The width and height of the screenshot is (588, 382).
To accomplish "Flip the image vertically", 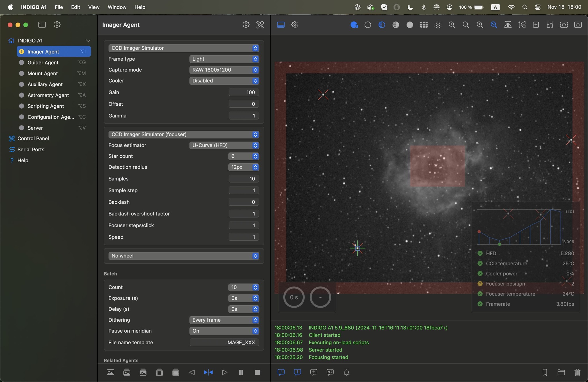I will coord(522,25).
